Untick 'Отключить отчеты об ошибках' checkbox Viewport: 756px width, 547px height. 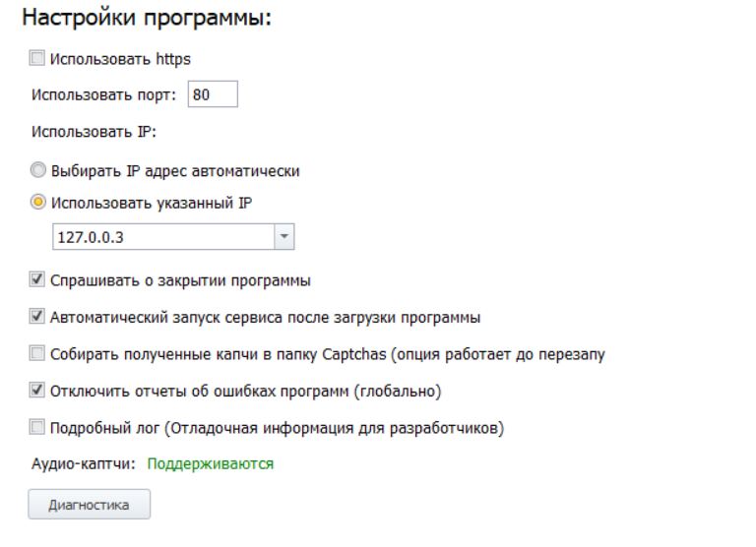[36, 392]
